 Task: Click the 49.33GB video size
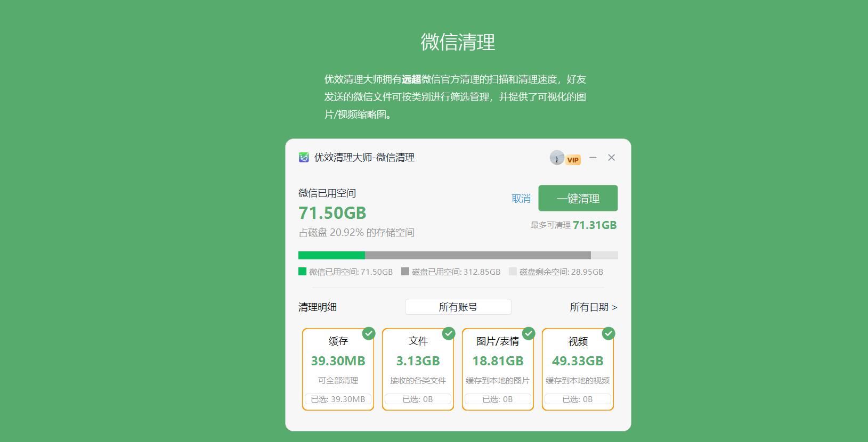click(578, 361)
